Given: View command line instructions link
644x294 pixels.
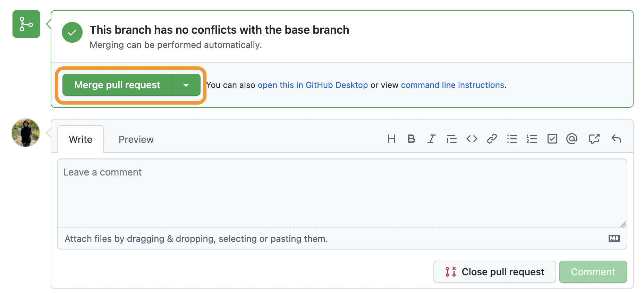Looking at the screenshot, I should click(452, 85).
